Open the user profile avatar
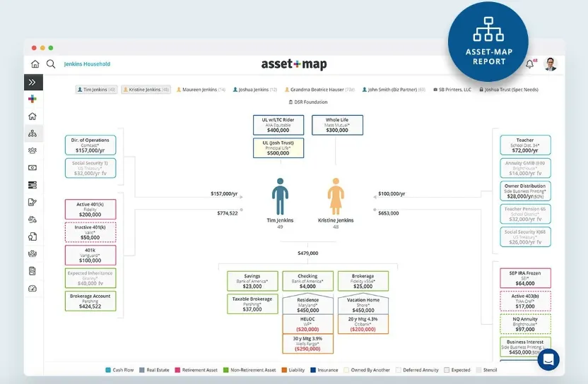 [x=551, y=64]
